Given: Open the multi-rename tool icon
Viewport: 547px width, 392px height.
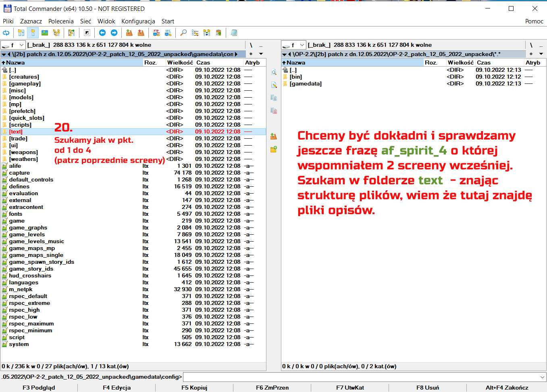Looking at the screenshot, I should [x=195, y=33].
